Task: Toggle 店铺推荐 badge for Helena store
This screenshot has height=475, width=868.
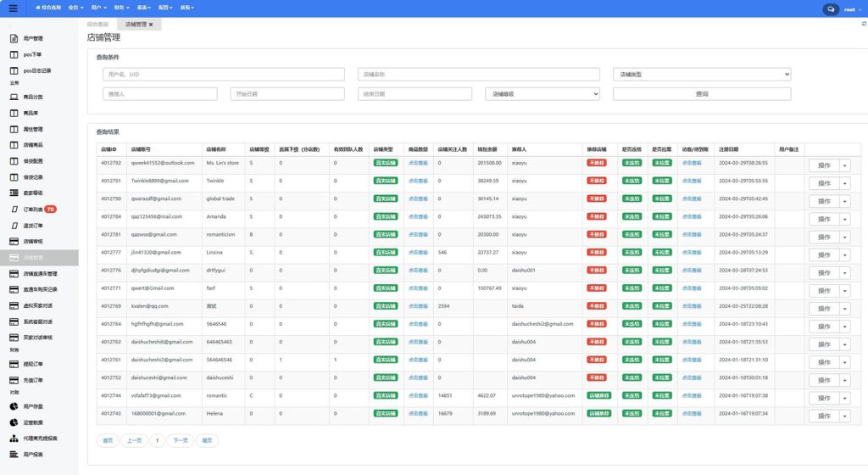Action: 598,414
